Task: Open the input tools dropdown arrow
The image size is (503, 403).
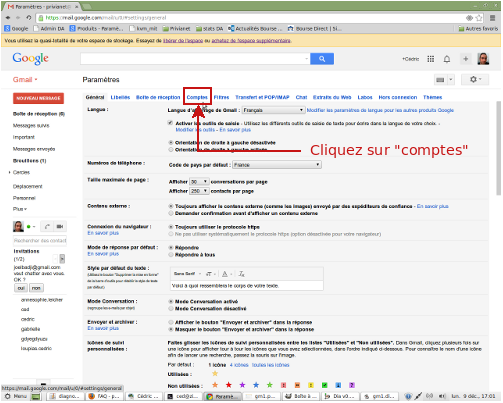Action: [451, 80]
